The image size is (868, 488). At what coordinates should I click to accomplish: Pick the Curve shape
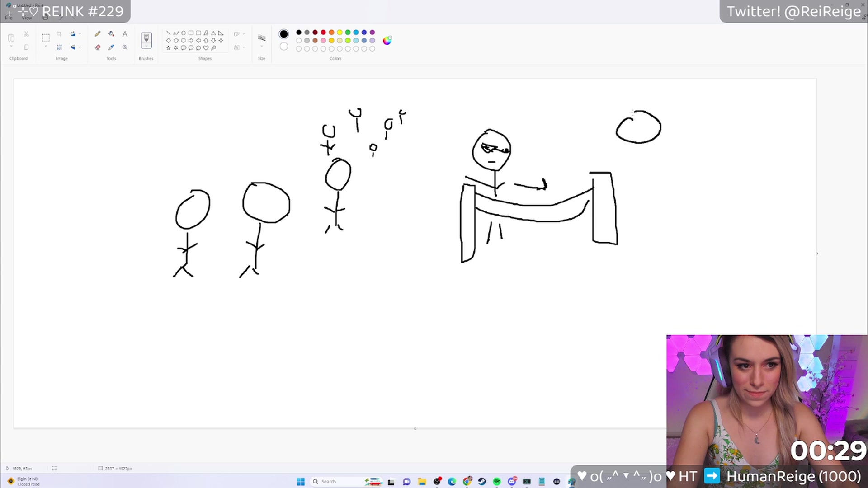pyautogui.click(x=176, y=33)
